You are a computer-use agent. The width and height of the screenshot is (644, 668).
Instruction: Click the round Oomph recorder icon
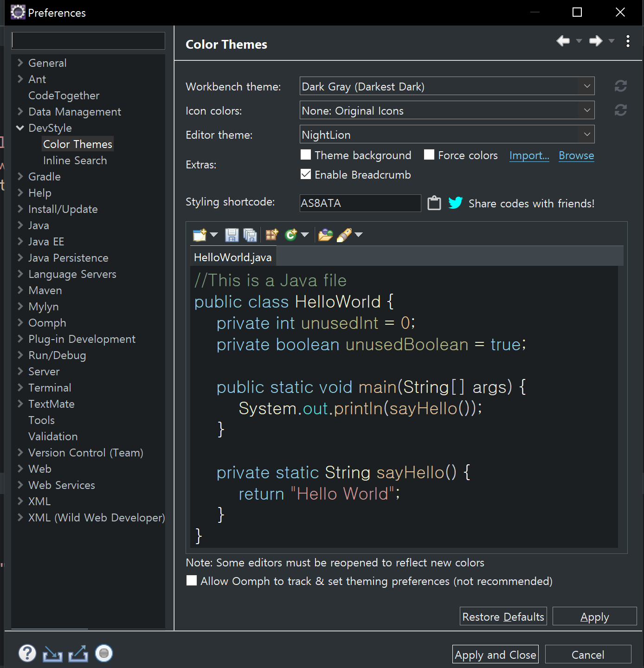click(104, 653)
